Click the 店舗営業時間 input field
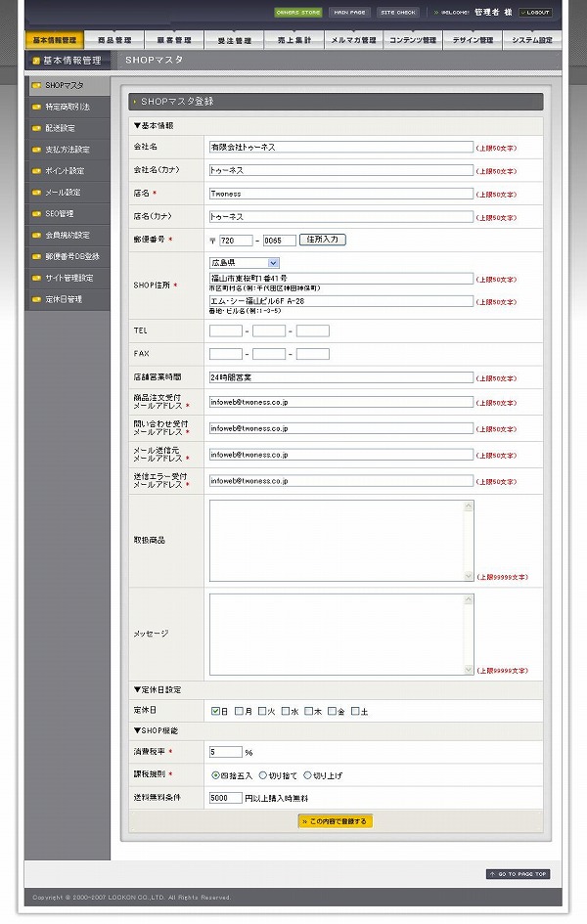587x924 pixels. pyautogui.click(x=341, y=377)
